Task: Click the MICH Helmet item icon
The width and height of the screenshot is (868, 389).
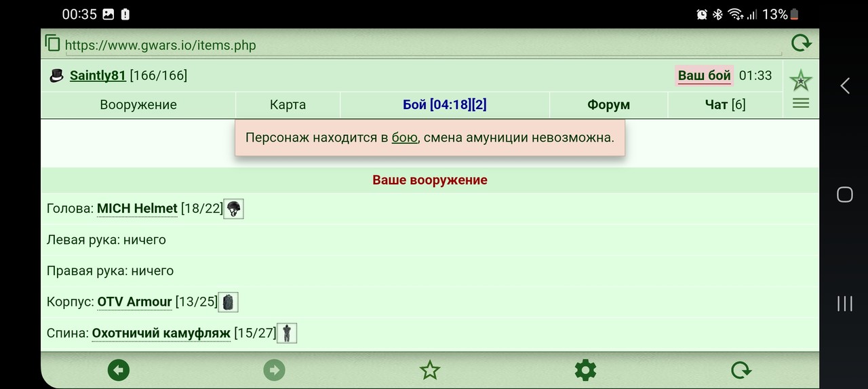Action: pos(233,209)
